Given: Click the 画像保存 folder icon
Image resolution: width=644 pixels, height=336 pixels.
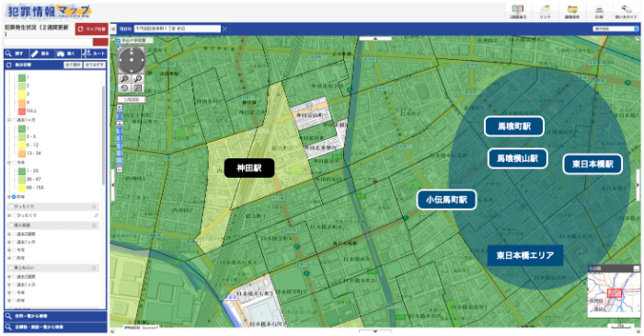Looking at the screenshot, I should pos(572,9).
